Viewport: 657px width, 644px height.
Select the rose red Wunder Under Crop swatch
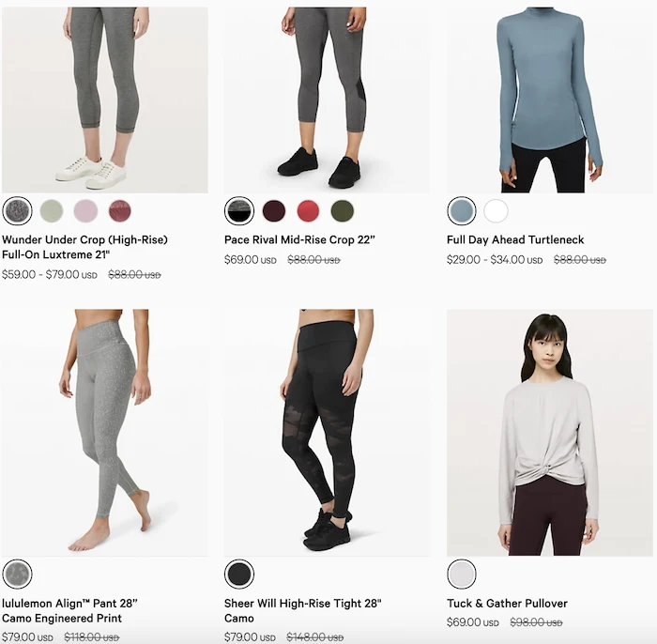(x=120, y=211)
